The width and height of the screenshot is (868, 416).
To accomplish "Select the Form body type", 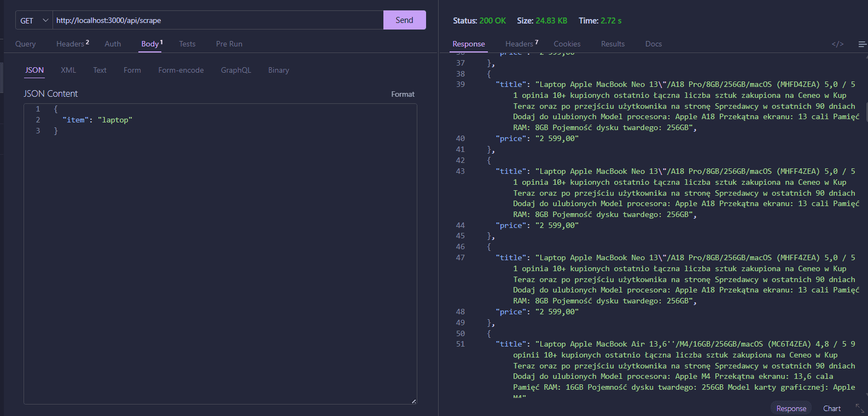I will coord(132,70).
